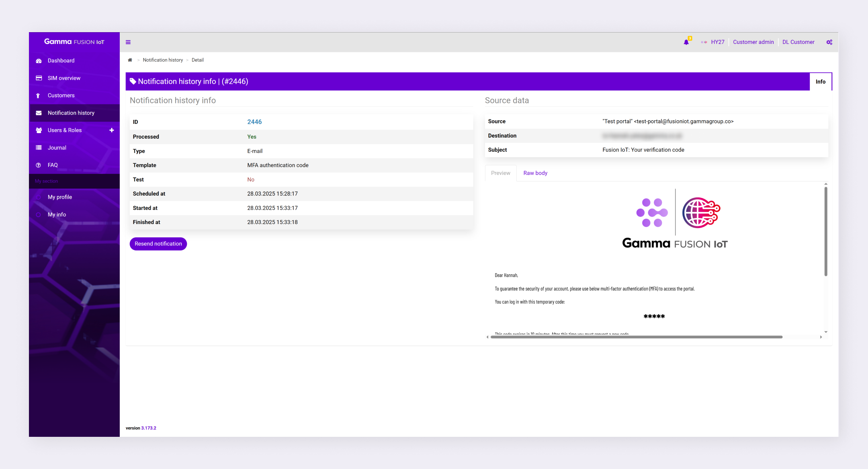The image size is (868, 469).
Task: Open SIM overview in sidebar
Action: (63, 78)
